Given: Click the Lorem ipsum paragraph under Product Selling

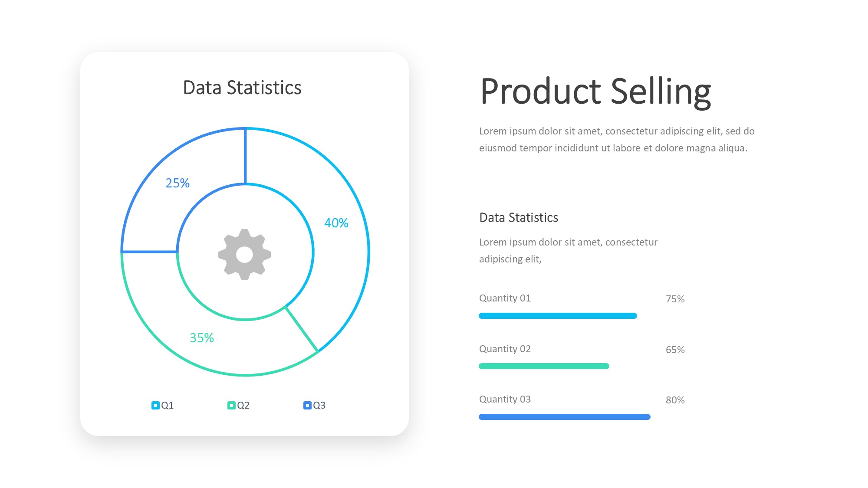Looking at the screenshot, I should [616, 140].
